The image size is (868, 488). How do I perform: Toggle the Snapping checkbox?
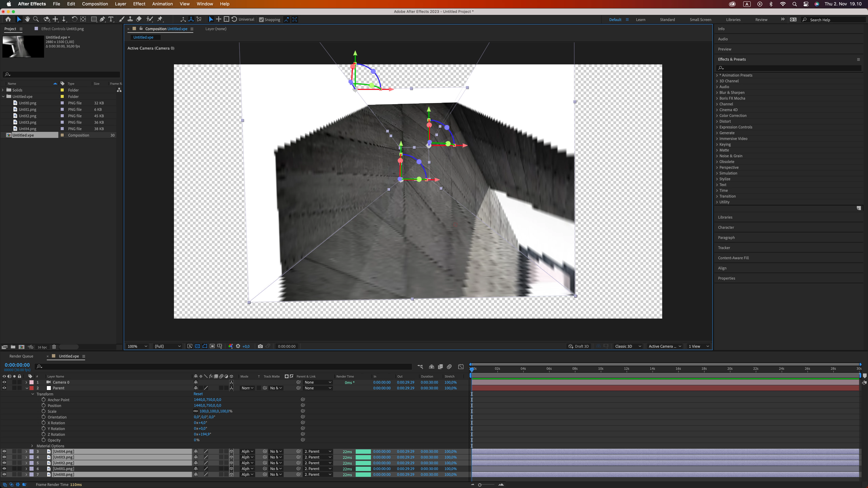point(261,19)
